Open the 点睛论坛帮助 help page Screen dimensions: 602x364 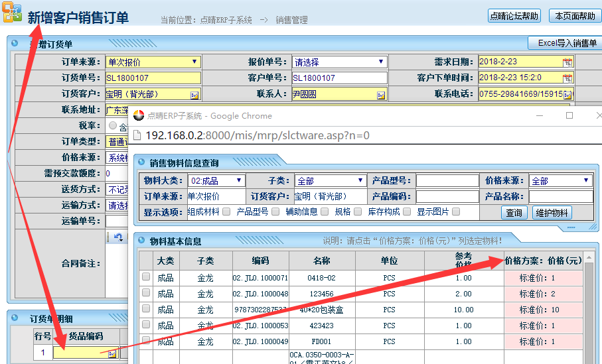(514, 16)
